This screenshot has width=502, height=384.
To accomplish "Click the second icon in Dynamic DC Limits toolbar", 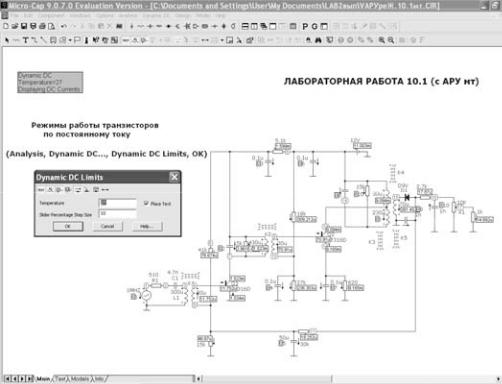I will (x=50, y=190).
